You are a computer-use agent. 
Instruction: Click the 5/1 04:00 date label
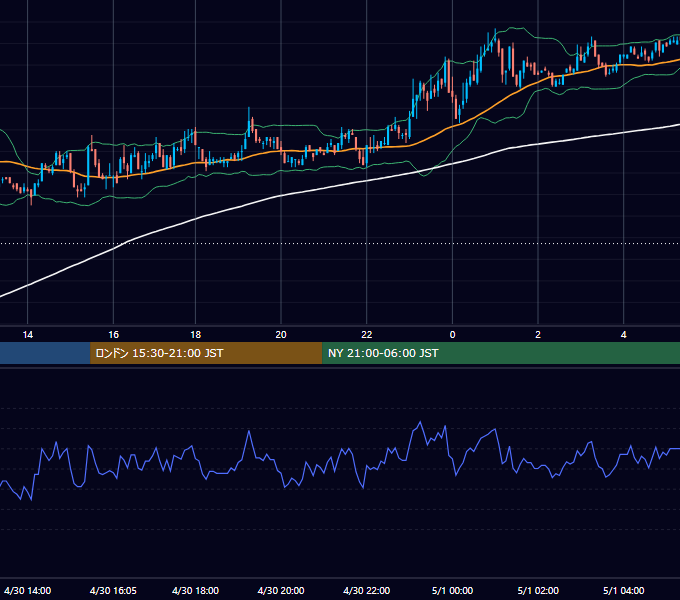(x=624, y=590)
